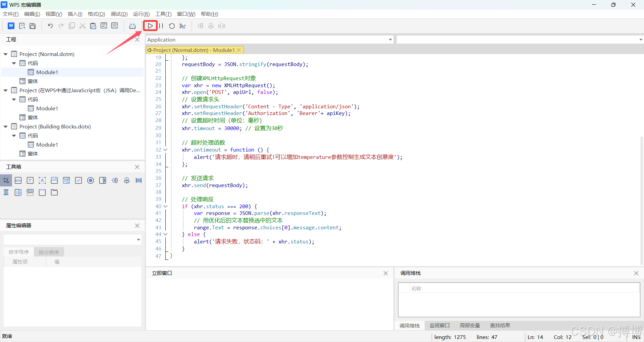Select the list box control in toolbox
644x342 pixels.
66,180
